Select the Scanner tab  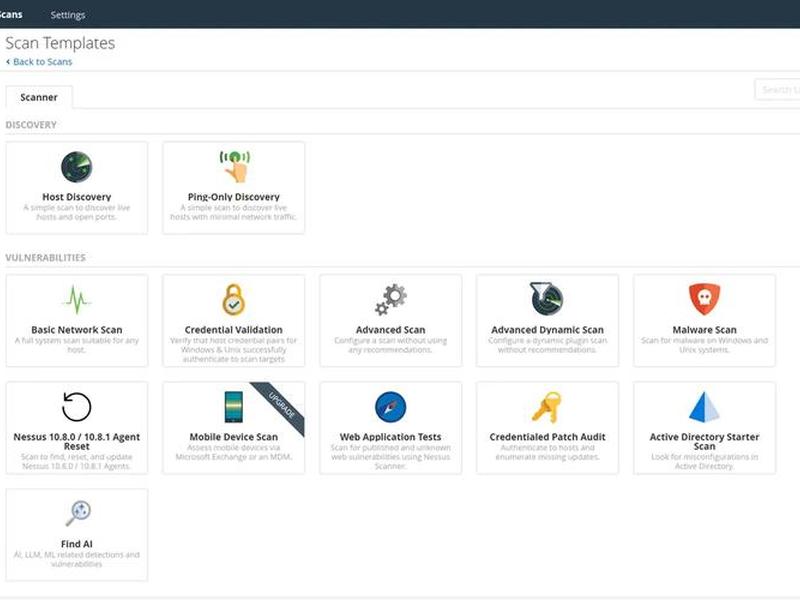tap(39, 97)
